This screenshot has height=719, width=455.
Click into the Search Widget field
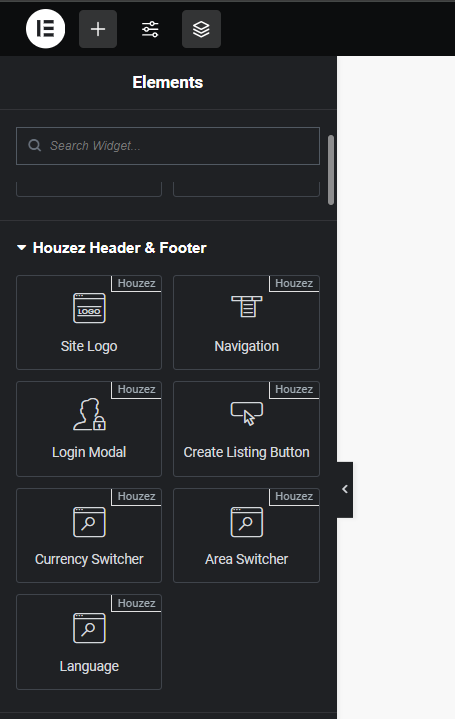168,146
